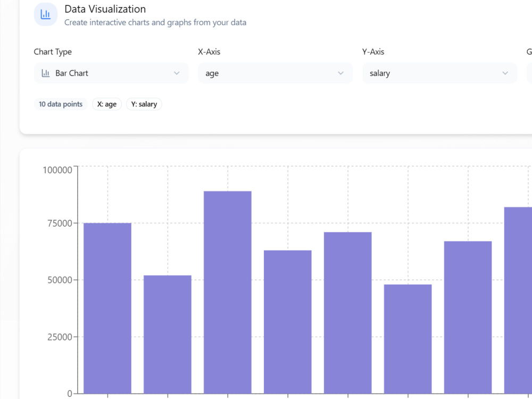Image resolution: width=532 pixels, height=399 pixels.
Task: Click the shortest bar below 50000
Action: pos(408,339)
